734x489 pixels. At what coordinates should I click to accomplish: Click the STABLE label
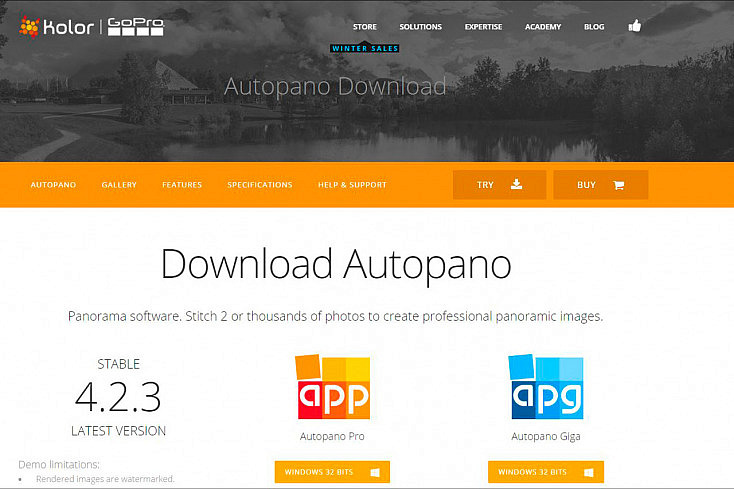(118, 364)
